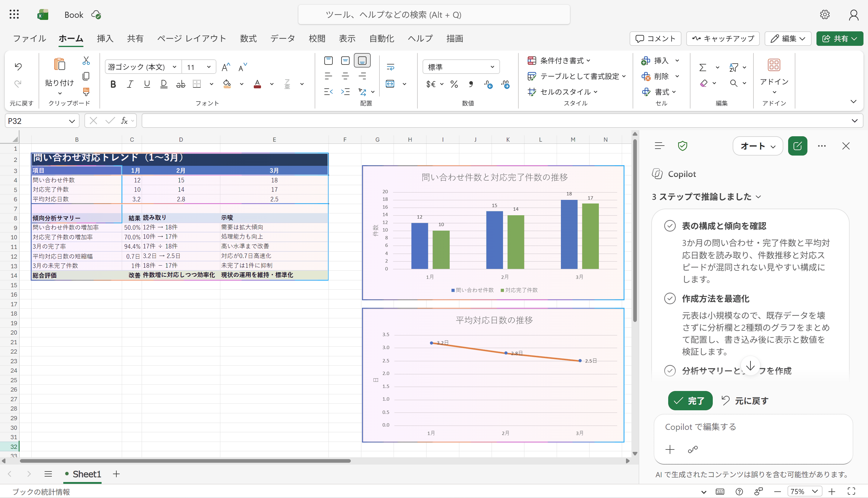Image resolution: width=868 pixels, height=498 pixels.
Task: Apply the red font color swatch
Action: [x=257, y=84]
